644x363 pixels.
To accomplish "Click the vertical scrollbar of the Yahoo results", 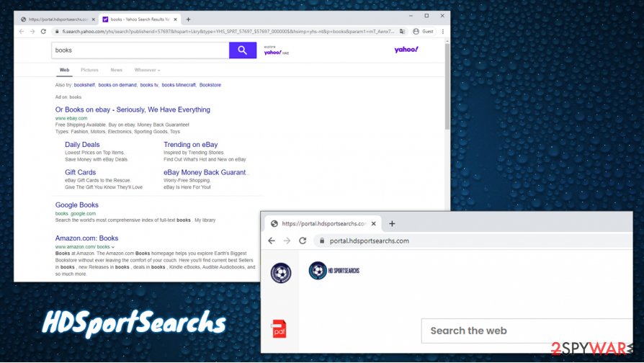I will click(x=447, y=86).
